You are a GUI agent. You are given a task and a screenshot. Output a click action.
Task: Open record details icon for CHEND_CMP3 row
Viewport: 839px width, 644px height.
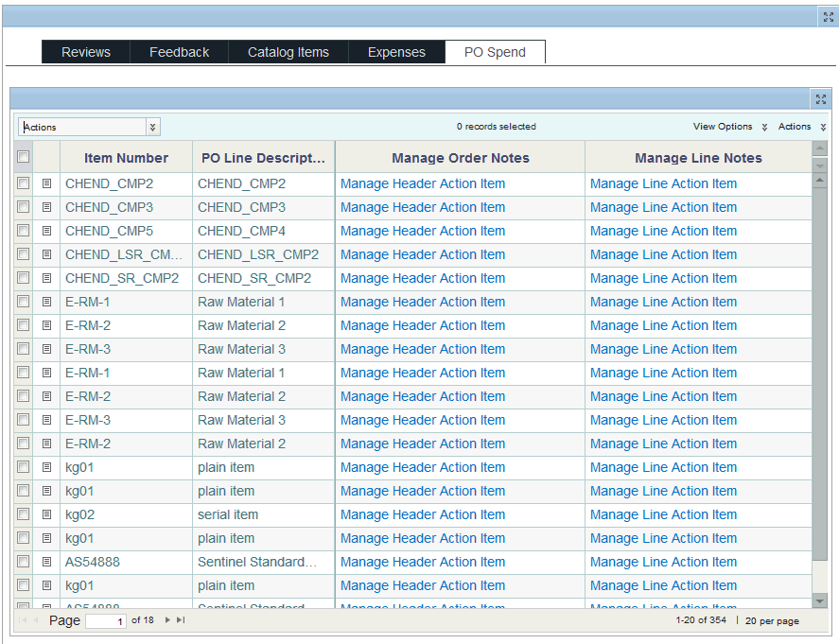(x=46, y=207)
